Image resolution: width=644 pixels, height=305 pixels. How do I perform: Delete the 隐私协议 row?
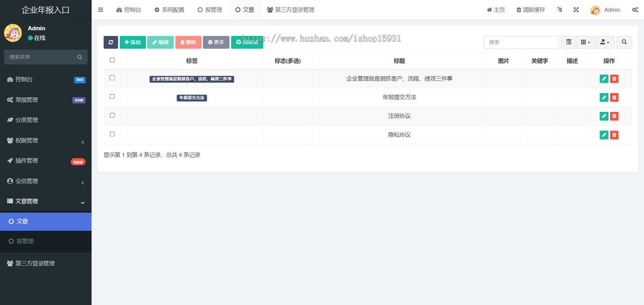(x=614, y=135)
